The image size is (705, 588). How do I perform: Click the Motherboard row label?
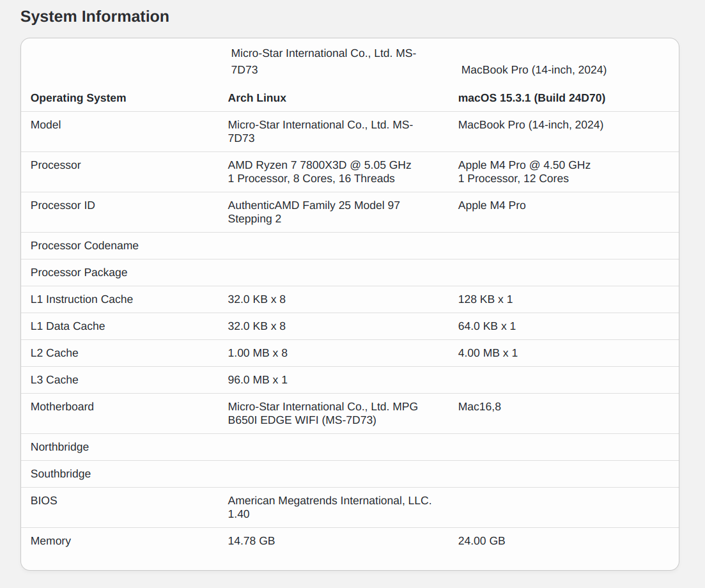point(63,406)
